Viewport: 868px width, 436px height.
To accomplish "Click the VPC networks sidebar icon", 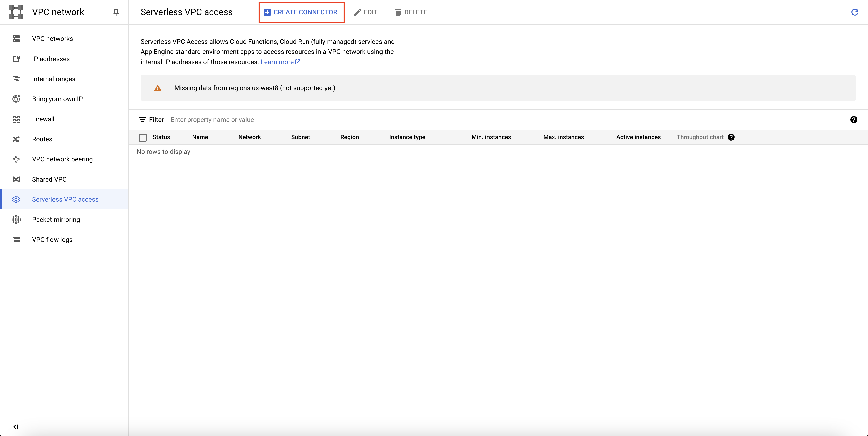I will [x=16, y=39].
